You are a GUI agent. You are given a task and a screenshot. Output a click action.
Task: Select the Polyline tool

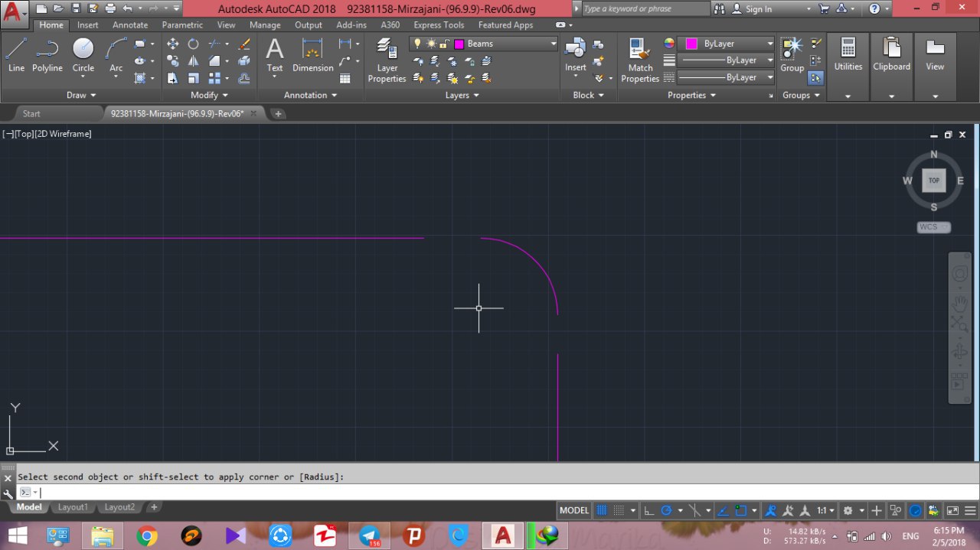47,55
